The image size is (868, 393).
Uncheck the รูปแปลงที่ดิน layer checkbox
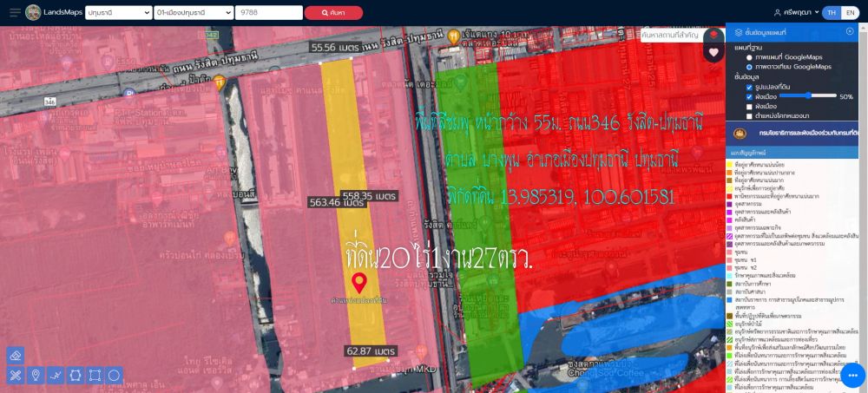pyautogui.click(x=750, y=87)
